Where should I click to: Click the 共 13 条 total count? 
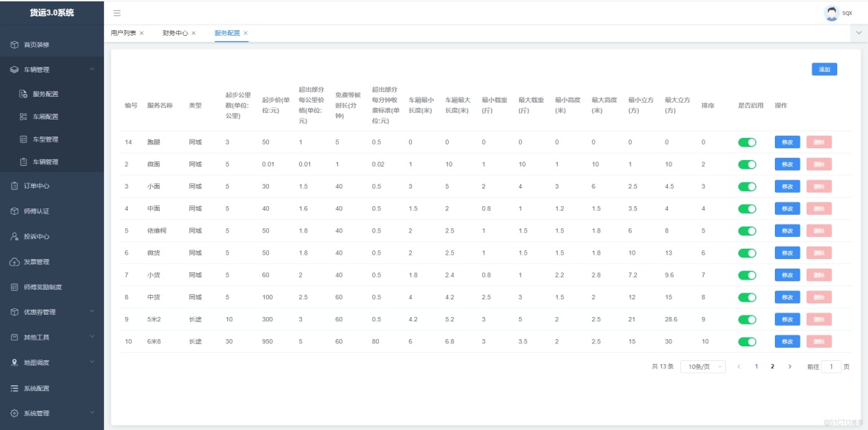(663, 367)
